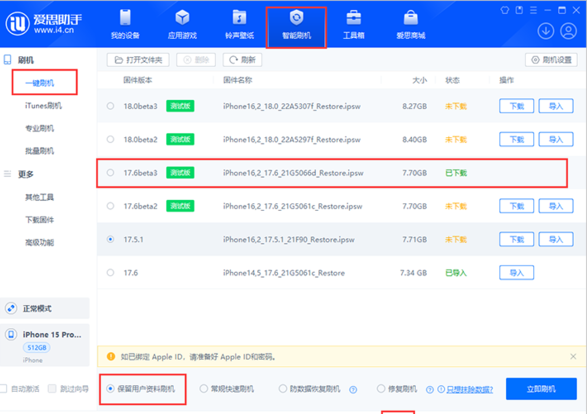
Task: Open 下载固件 in sidebar
Action: (40, 220)
